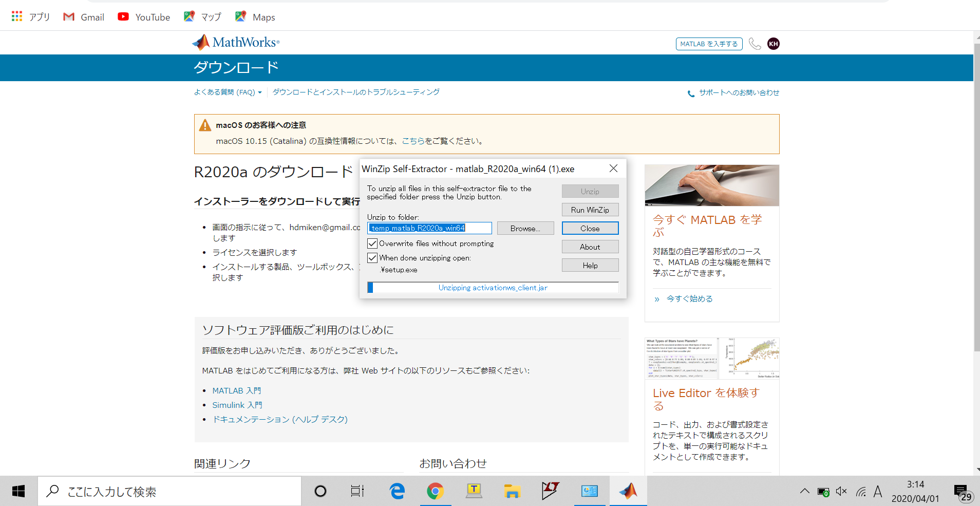
Task: Click the battery status tray icon
Action: click(823, 492)
